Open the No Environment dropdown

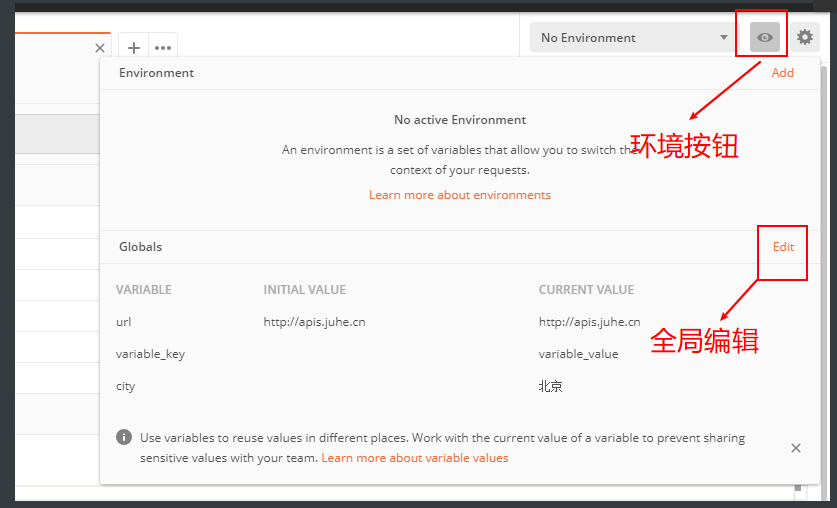coord(634,37)
